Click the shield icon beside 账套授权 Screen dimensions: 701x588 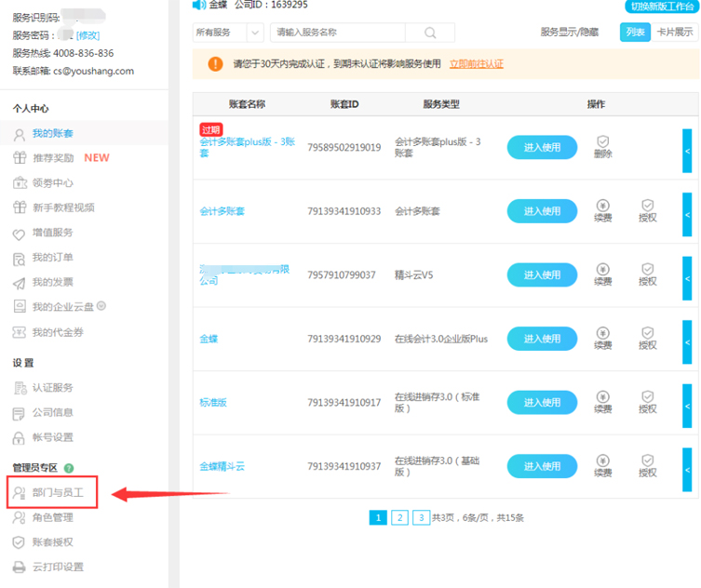tap(19, 542)
